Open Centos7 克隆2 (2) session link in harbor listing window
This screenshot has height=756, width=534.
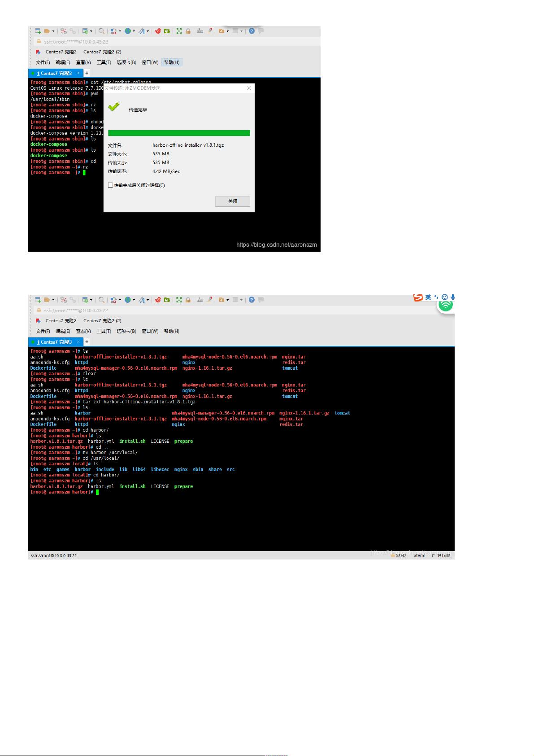[102, 321]
